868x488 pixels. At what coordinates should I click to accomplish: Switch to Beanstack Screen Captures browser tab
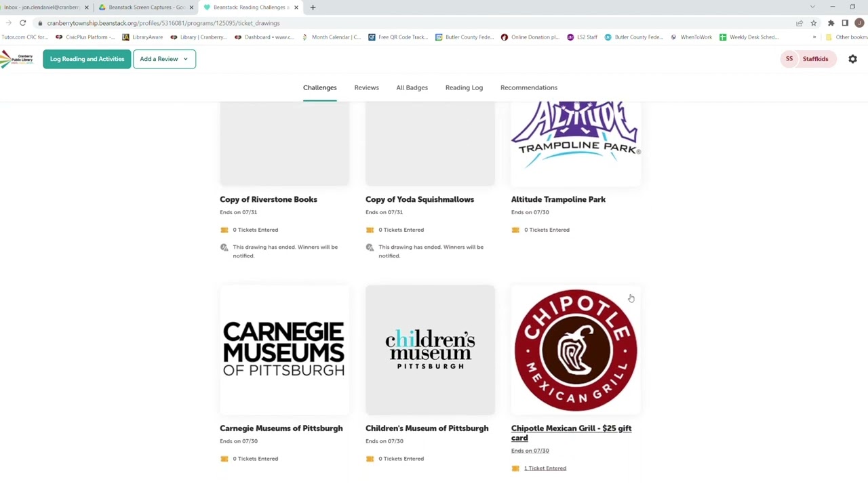point(145,7)
